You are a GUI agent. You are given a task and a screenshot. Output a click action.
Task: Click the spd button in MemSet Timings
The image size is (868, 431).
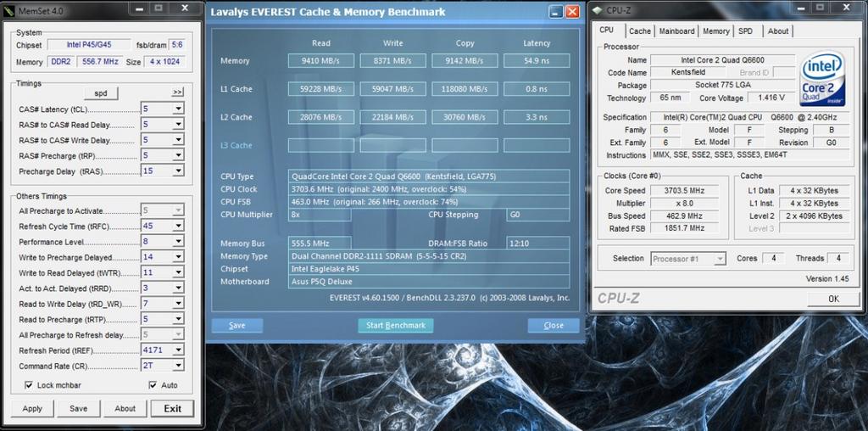101,93
